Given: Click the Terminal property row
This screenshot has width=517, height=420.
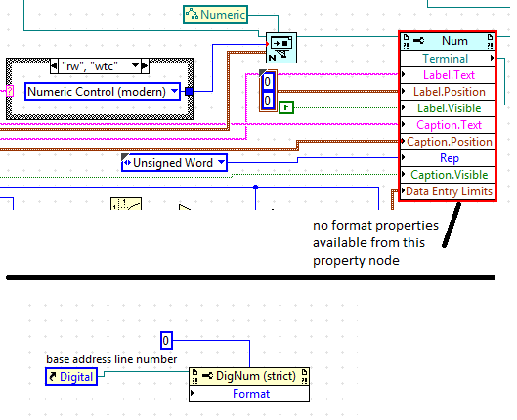Looking at the screenshot, I should 448,59.
